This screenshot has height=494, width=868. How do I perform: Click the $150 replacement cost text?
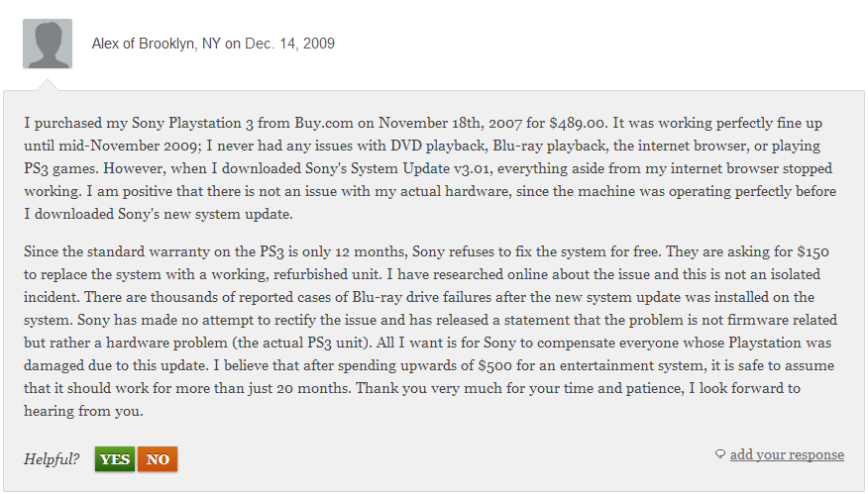813,251
